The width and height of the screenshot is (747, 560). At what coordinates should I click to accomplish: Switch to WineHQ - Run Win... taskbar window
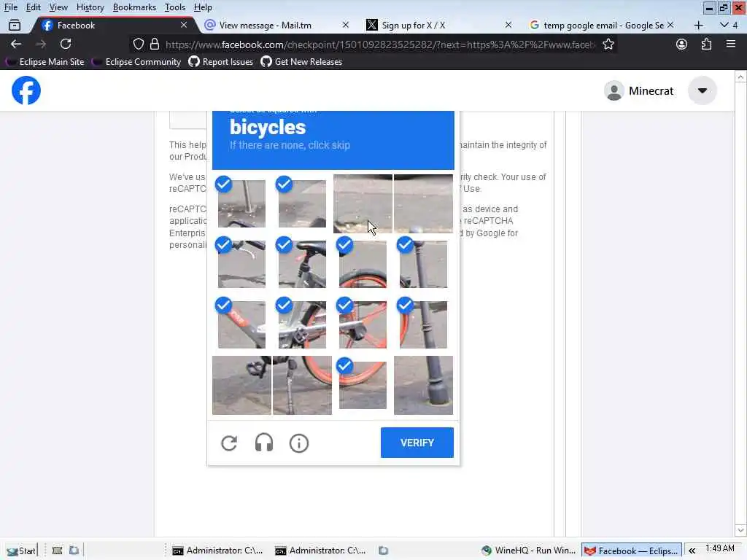tap(529, 551)
